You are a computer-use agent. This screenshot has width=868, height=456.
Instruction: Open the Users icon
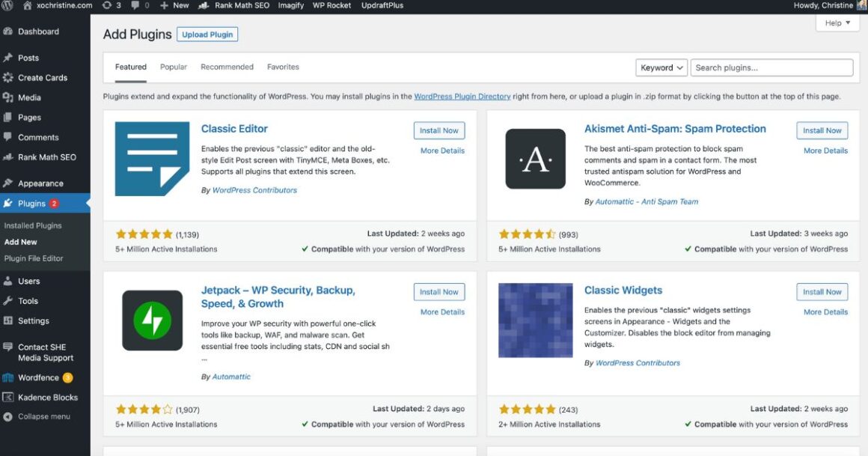[7, 281]
